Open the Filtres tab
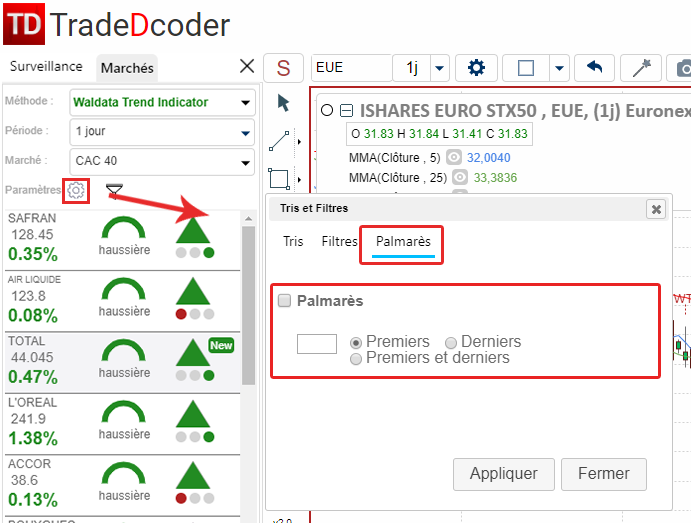The image size is (691, 523). click(x=339, y=241)
